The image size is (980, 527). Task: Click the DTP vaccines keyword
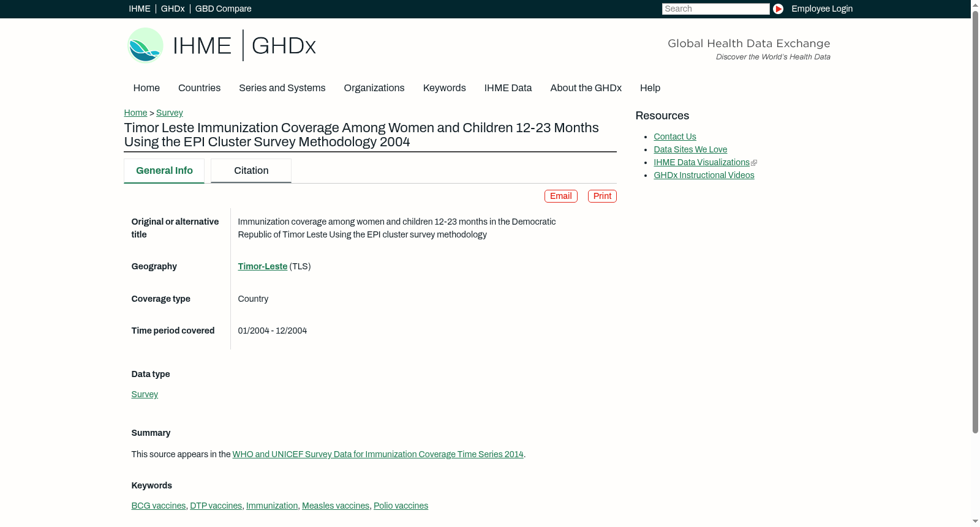(216, 506)
